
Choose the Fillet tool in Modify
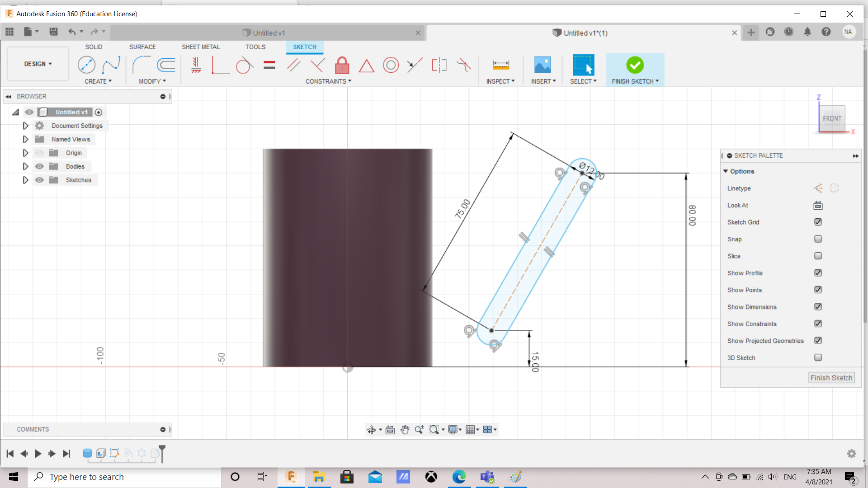pos(142,65)
